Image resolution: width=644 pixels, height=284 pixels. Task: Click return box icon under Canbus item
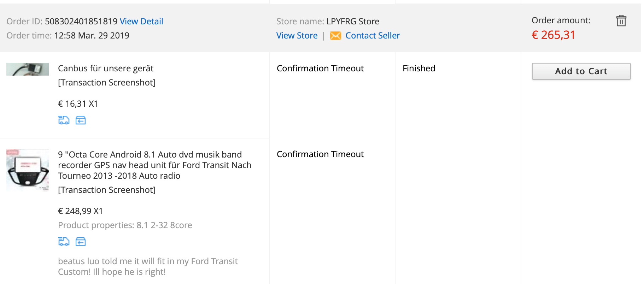(81, 120)
